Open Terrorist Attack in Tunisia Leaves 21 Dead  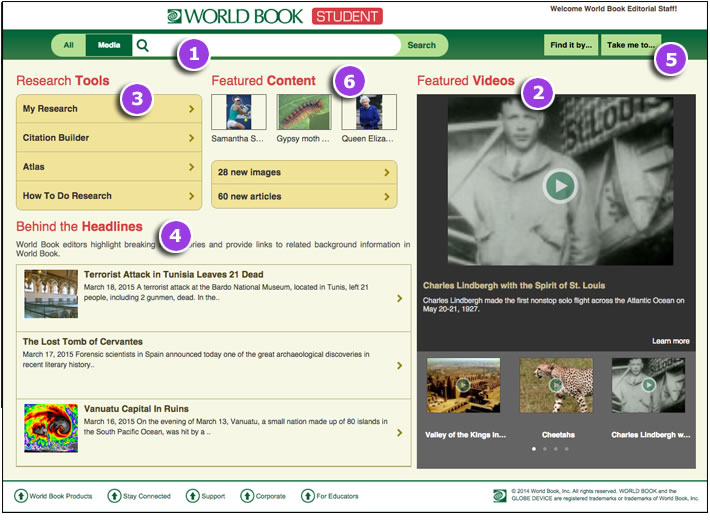[x=173, y=274]
